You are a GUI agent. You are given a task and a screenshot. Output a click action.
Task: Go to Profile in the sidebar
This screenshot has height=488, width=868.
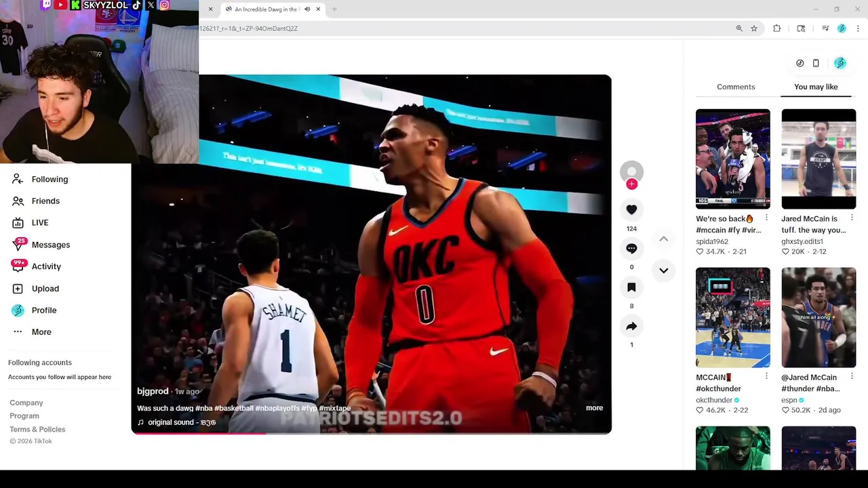point(43,310)
